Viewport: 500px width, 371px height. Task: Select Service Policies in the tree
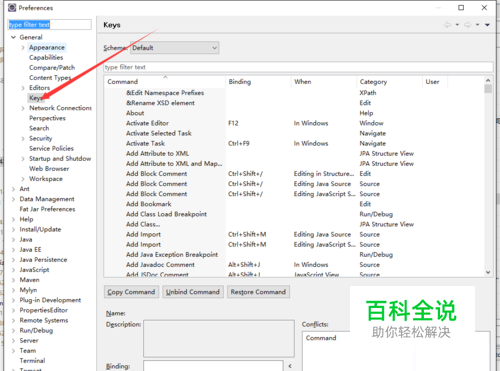[51, 148]
